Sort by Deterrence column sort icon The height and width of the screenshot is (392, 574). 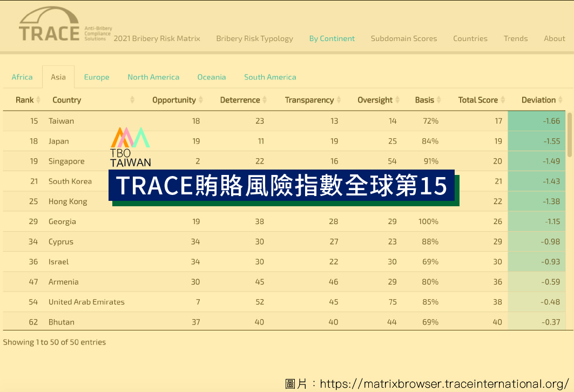point(265,100)
